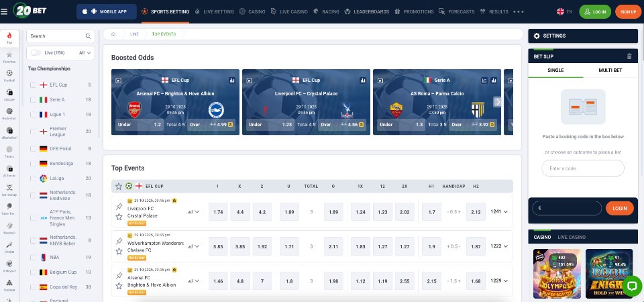Open Live Casino in top navigation
The width and height of the screenshot is (644, 302).
coord(291,11)
